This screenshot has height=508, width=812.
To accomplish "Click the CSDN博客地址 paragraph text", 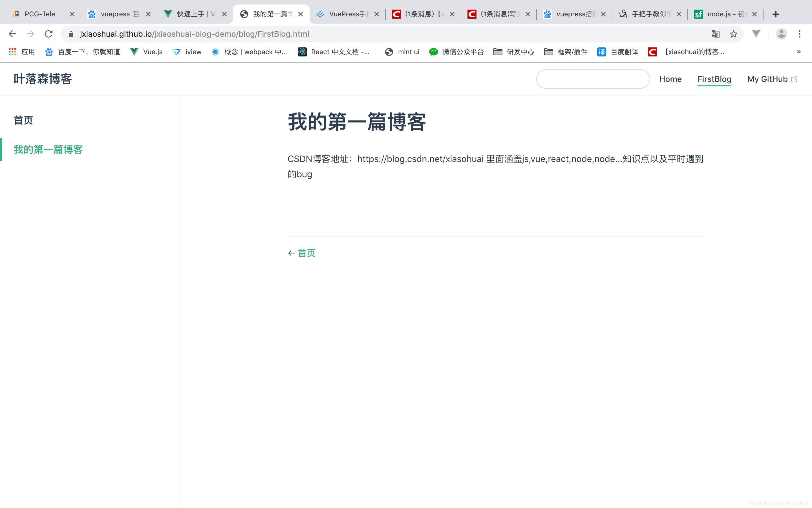I will click(x=496, y=166).
